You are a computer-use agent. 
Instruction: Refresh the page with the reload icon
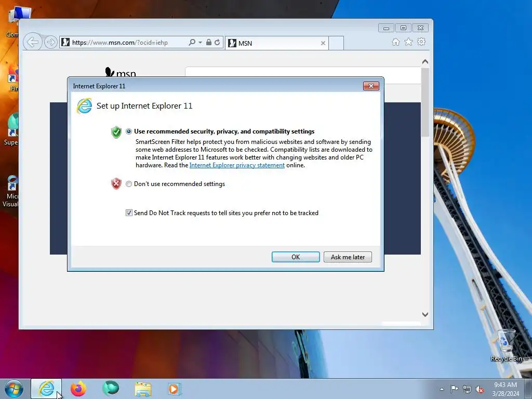tap(217, 42)
